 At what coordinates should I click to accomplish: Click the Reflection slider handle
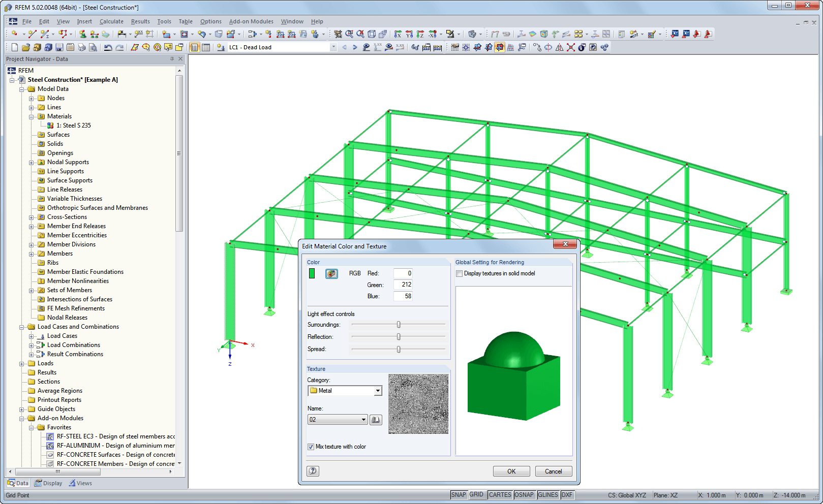[x=399, y=337]
